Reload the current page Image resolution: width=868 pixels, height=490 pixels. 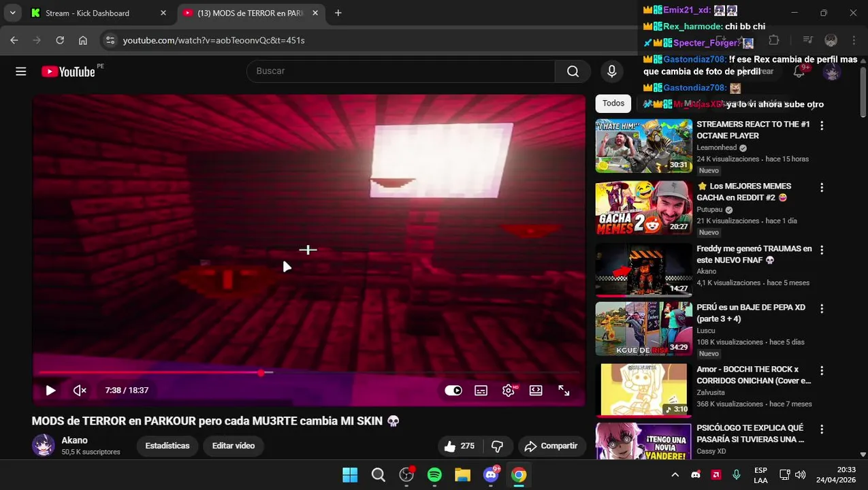tap(60, 40)
